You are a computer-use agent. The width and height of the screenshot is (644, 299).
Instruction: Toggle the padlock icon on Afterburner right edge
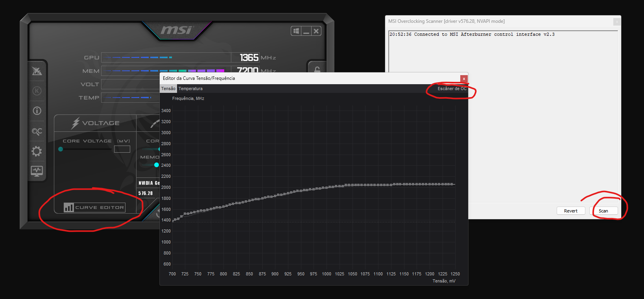tap(317, 69)
